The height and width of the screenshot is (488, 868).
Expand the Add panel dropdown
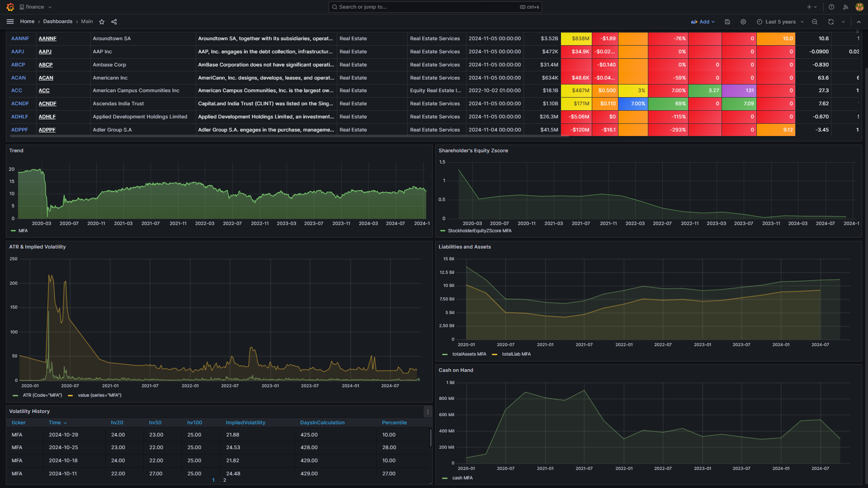(x=703, y=22)
